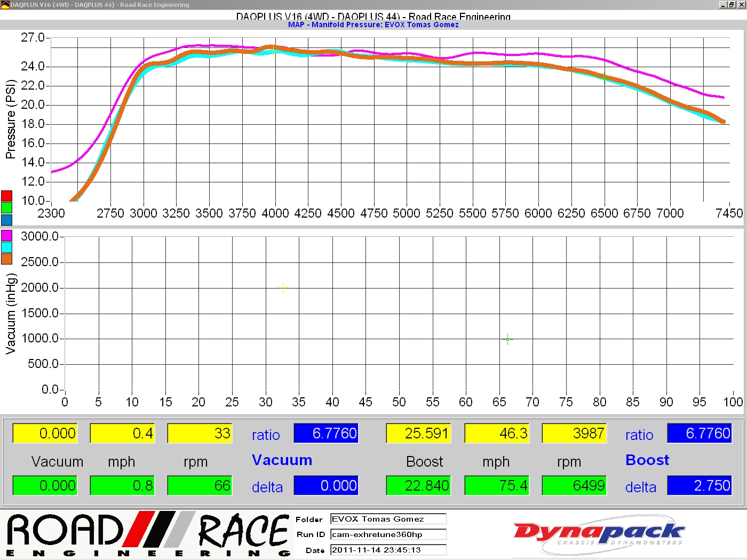Minimize the DAQPLUS window
The image size is (747, 560).
pyautogui.click(x=722, y=4)
